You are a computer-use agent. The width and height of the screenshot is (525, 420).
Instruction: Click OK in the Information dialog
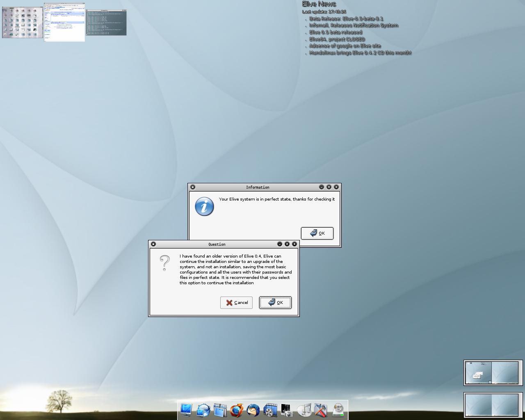317,233
